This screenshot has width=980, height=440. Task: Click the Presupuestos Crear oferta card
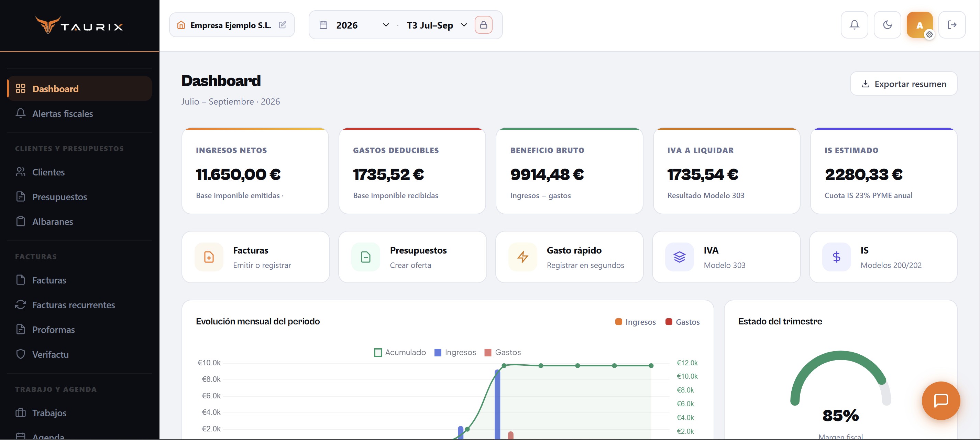click(412, 257)
